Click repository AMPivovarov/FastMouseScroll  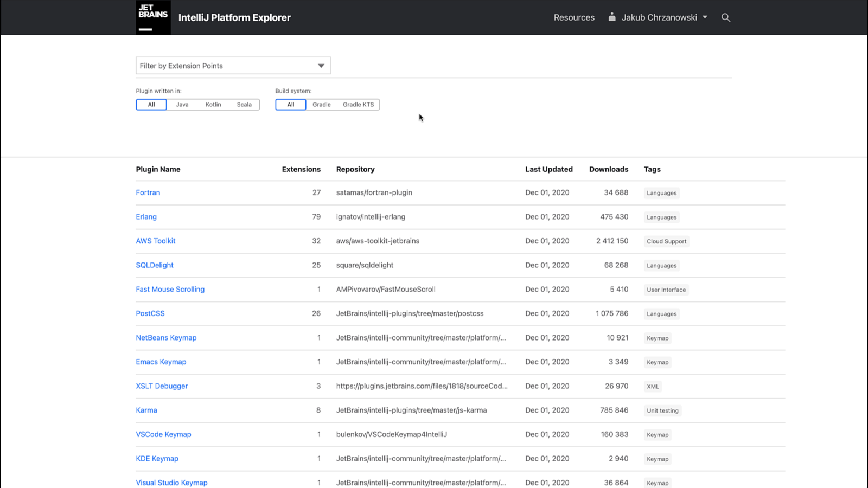point(386,290)
